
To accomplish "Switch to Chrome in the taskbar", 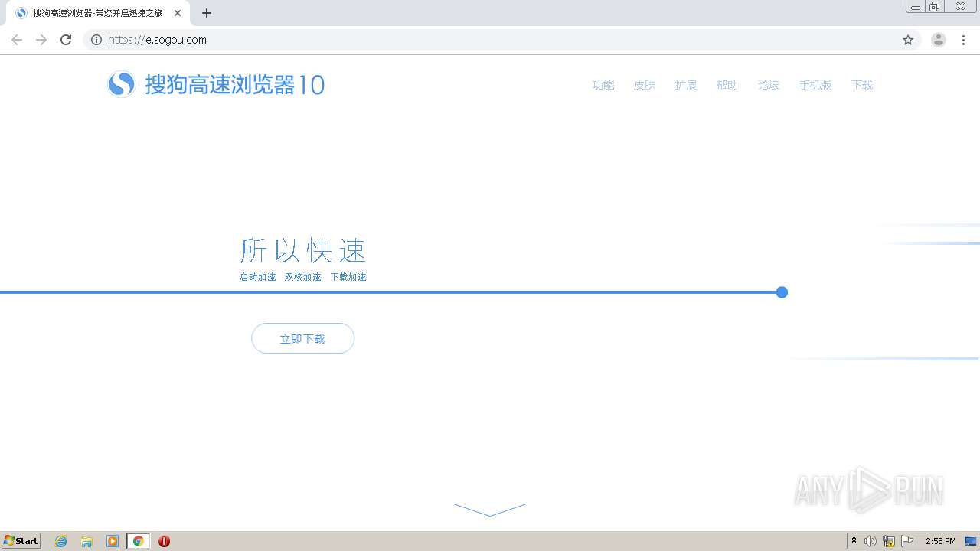I will click(138, 541).
